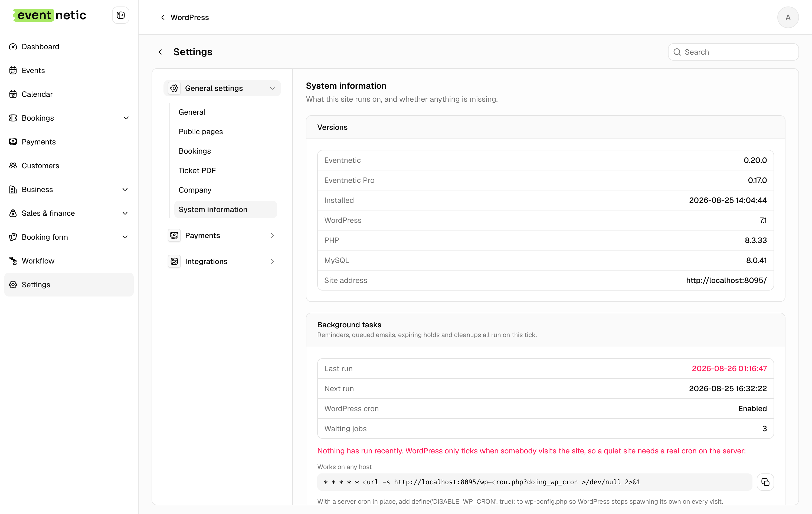This screenshot has height=514, width=812.
Task: Click the Waiting jobs count 3
Action: pyautogui.click(x=764, y=429)
